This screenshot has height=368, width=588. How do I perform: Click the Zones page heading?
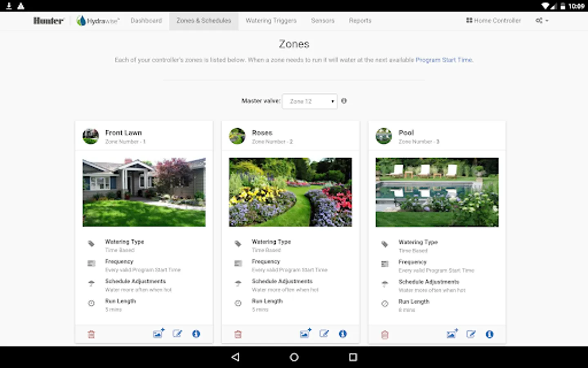tap(294, 44)
